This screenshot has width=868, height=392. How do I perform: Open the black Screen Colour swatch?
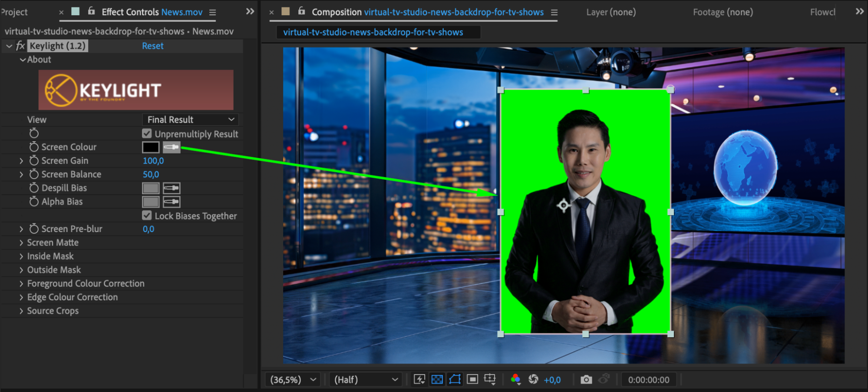tap(151, 147)
